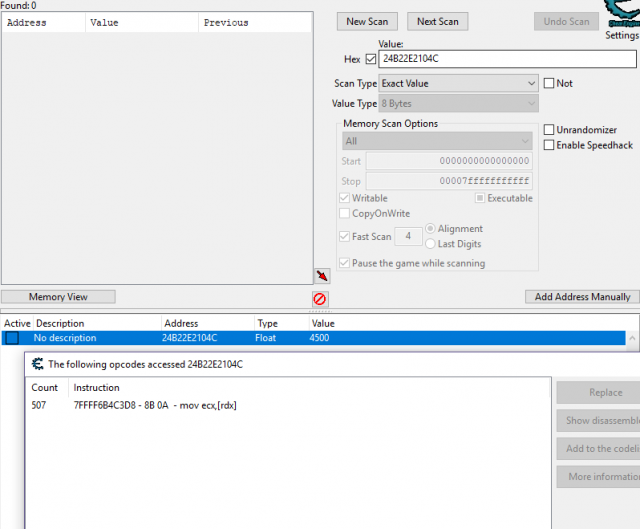The image size is (640, 529).
Task: Click Add Address Manually
Action: tap(582, 297)
